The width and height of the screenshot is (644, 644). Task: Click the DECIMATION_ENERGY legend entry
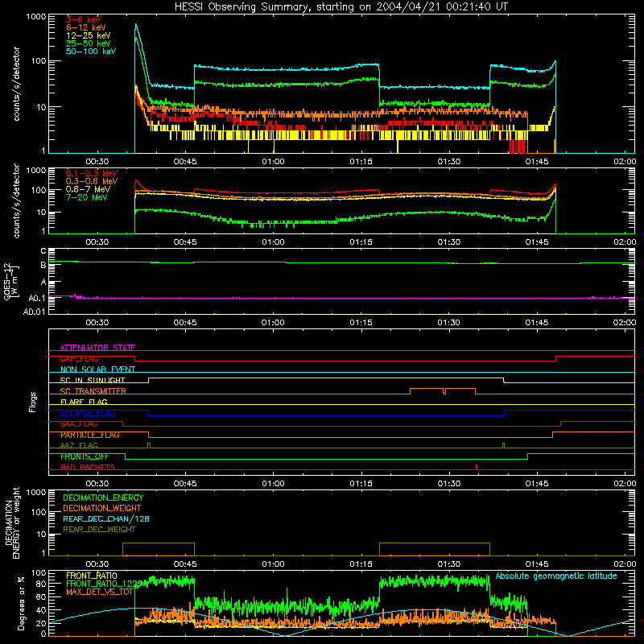[x=103, y=497]
